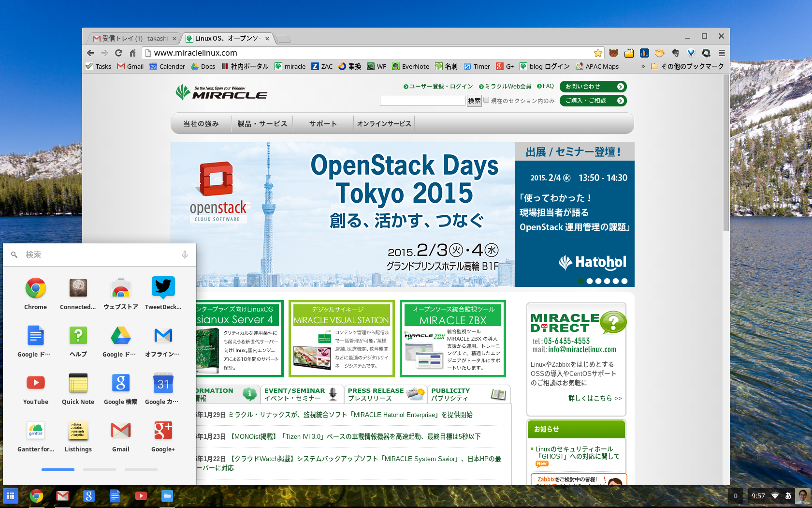Click the ご購入・ご相談 button
The height and width of the screenshot is (508, 812).
point(593,101)
